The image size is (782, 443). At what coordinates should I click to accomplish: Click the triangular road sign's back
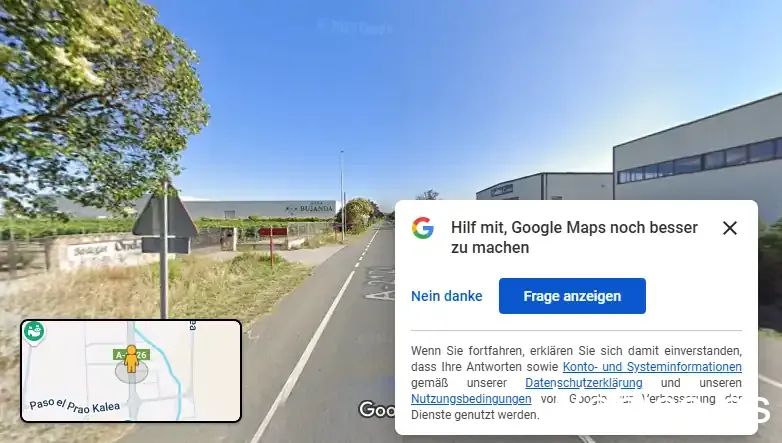[165, 215]
